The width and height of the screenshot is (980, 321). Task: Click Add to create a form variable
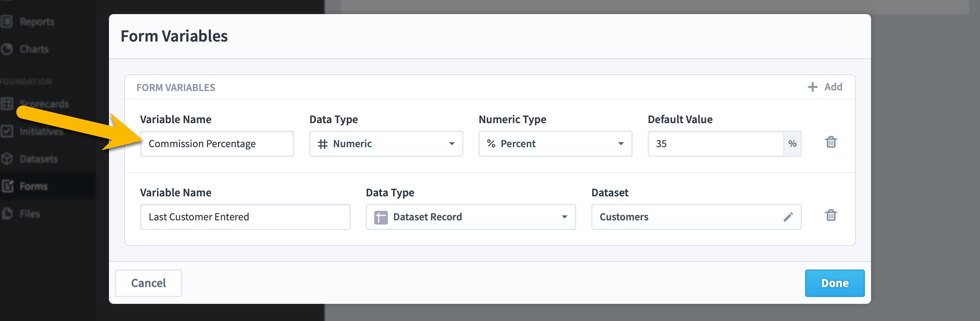coord(825,87)
